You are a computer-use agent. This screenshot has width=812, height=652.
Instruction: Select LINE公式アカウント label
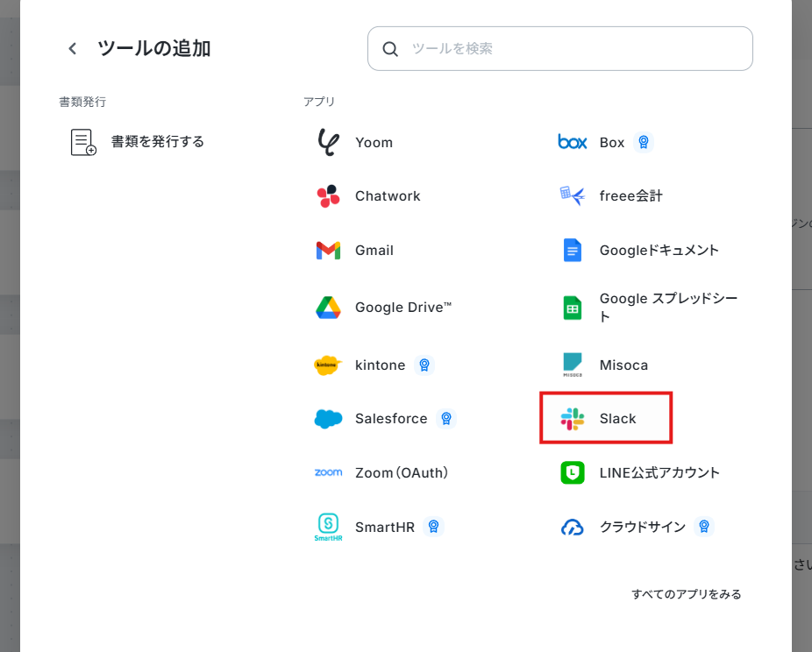[x=659, y=473]
